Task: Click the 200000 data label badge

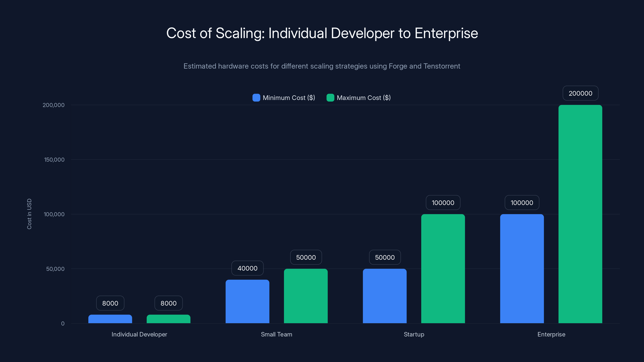Action: point(580,93)
